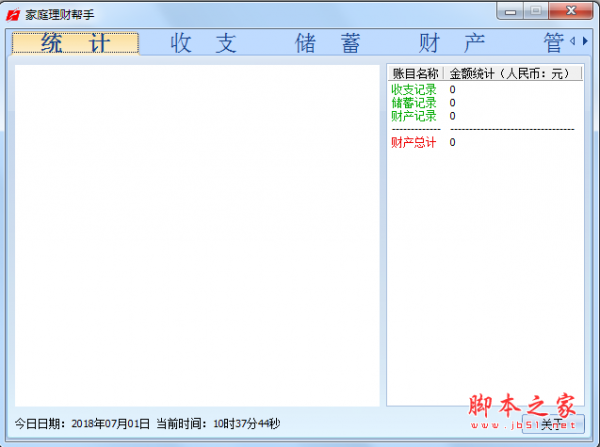Click the tab strip right scroll arrow
This screenshot has height=447, width=600.
pos(585,41)
